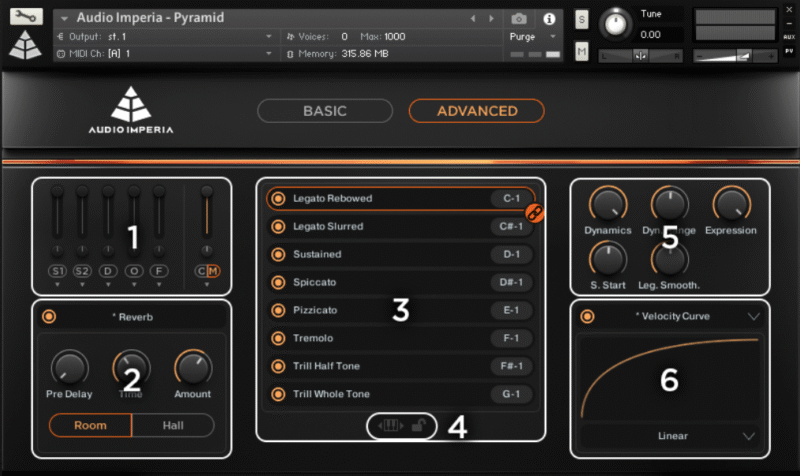Switch to the BASIC tab
The height and width of the screenshot is (476, 800).
point(325,111)
